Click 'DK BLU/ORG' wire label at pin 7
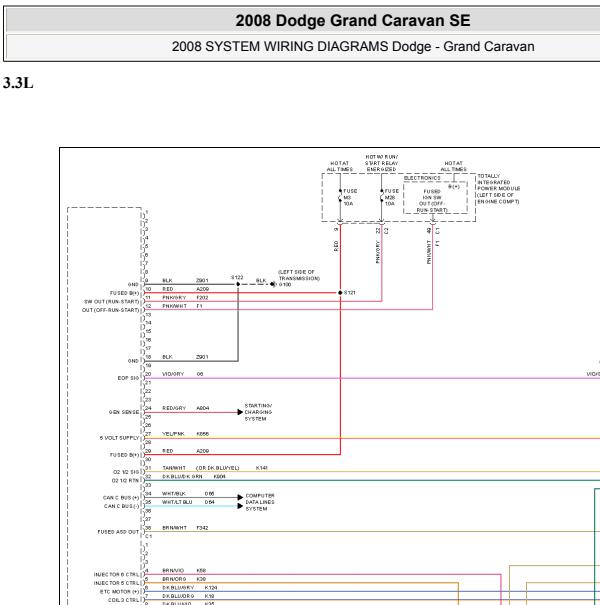Screen dimensions: 600x605 coord(178,596)
